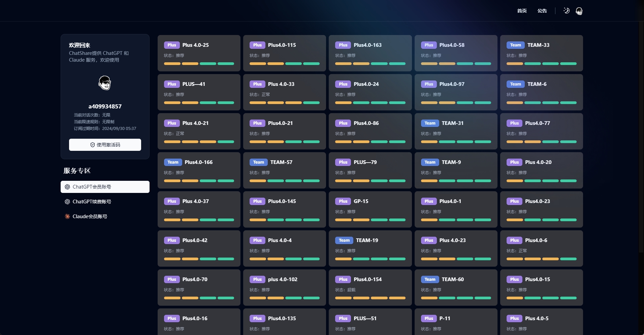Select Claude会员账号 in the service list

pyautogui.click(x=105, y=216)
